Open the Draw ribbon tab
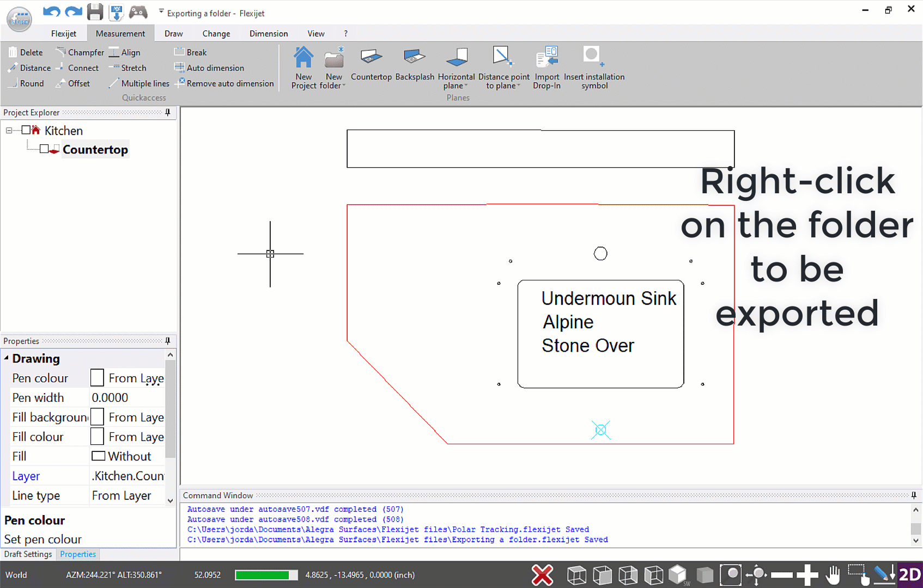 pos(173,34)
